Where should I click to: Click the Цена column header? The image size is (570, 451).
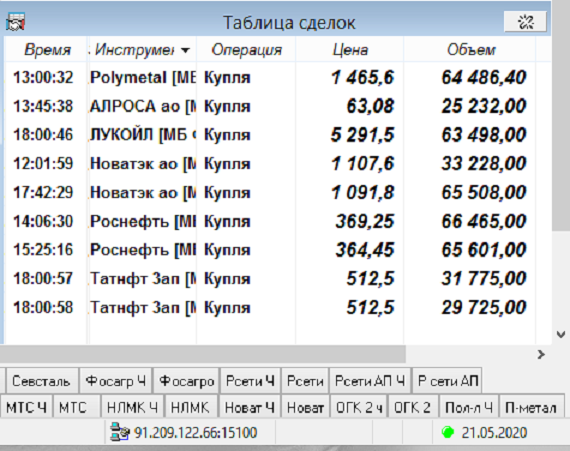pos(350,50)
